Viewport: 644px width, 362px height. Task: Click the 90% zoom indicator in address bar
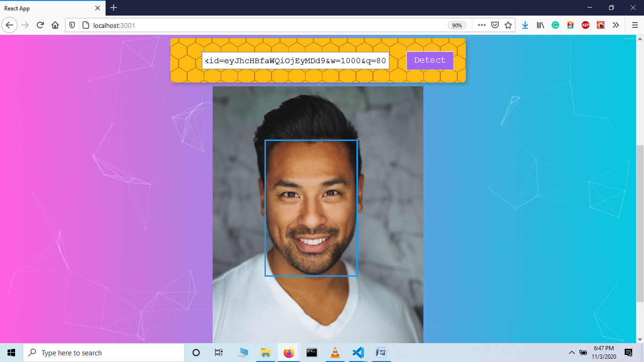[456, 25]
